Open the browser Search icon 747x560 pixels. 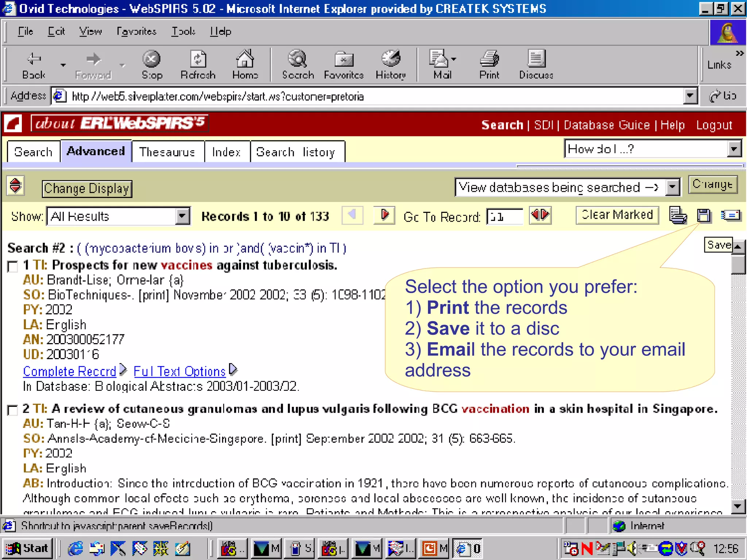298,58
